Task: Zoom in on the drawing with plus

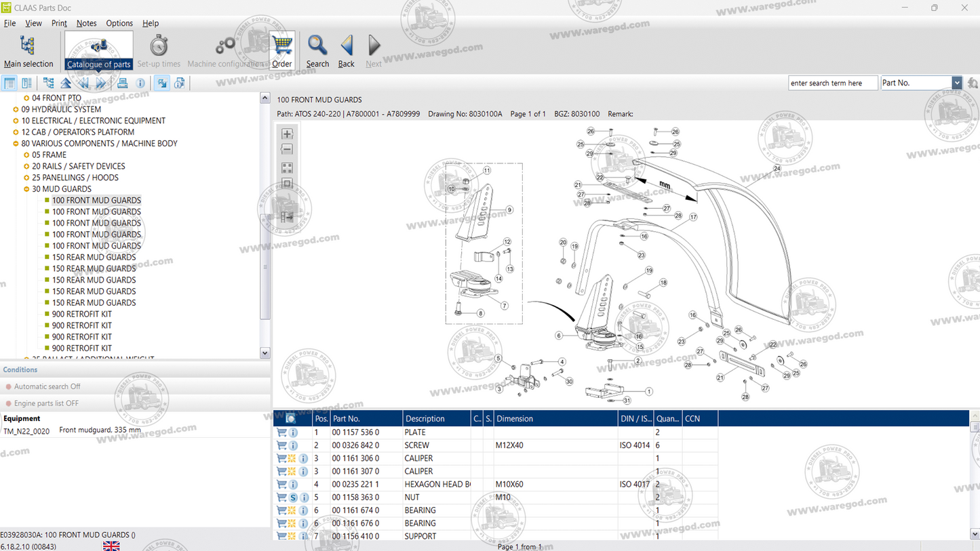Action: point(287,134)
